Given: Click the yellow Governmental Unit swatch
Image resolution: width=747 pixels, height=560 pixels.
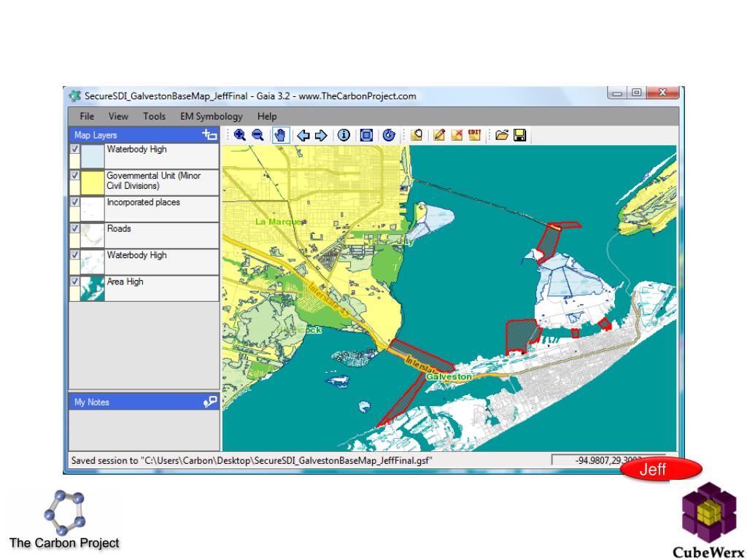Looking at the screenshot, I should click(x=93, y=182).
